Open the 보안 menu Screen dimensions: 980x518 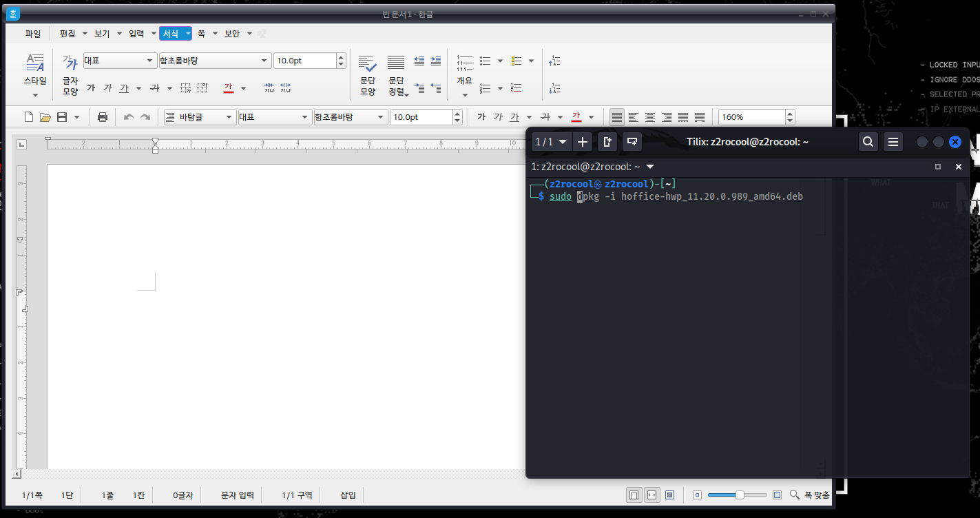(232, 33)
